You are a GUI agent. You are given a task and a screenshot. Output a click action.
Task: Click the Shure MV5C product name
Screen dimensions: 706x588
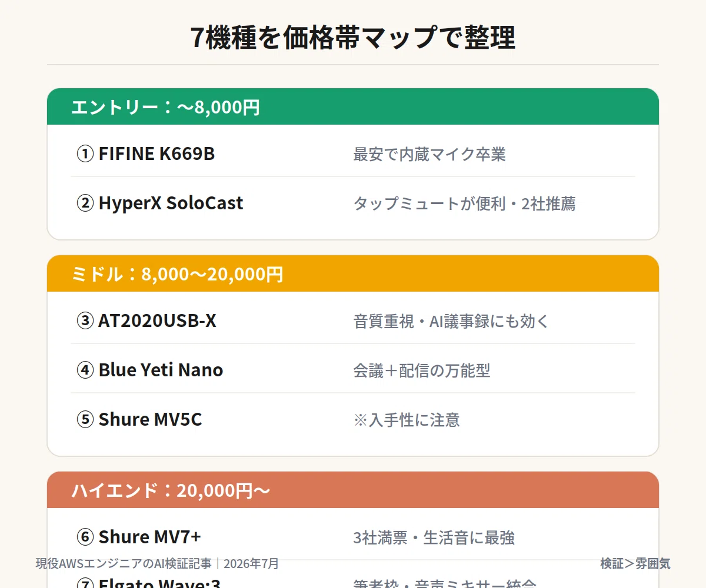pyautogui.click(x=150, y=420)
